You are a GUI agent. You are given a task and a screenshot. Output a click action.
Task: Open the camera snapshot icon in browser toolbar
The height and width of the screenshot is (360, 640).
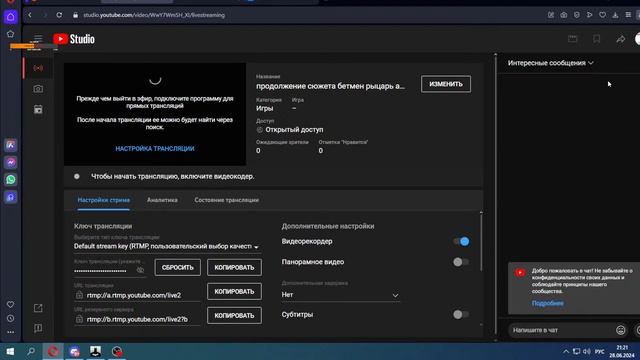[x=564, y=15]
